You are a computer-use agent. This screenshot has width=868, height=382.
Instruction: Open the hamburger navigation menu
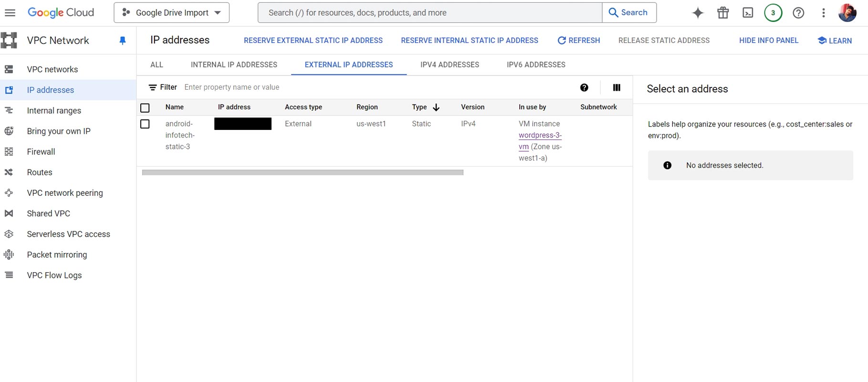[x=10, y=13]
